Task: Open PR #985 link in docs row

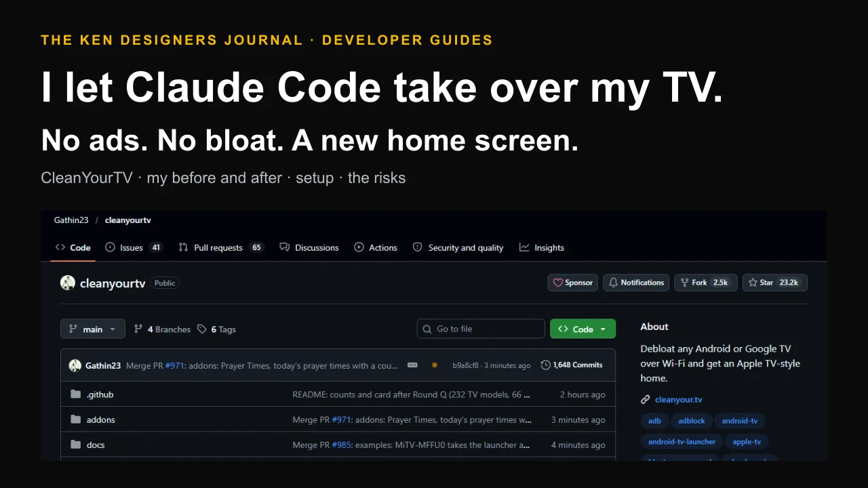Action: pyautogui.click(x=342, y=445)
